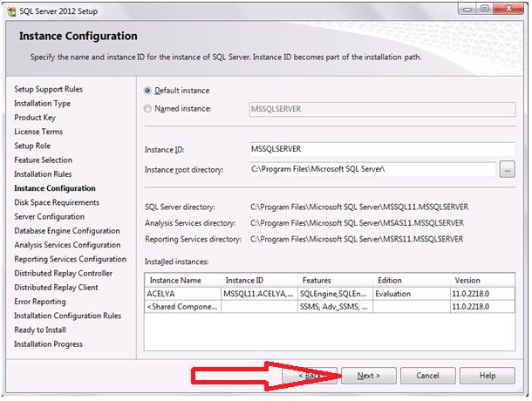The height and width of the screenshot is (401, 532).
Task: Click the Help button
Action: click(488, 376)
